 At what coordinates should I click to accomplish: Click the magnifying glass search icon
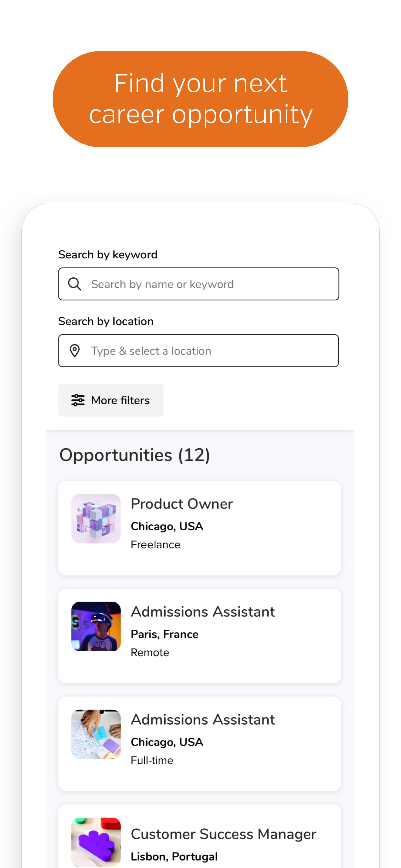(75, 284)
